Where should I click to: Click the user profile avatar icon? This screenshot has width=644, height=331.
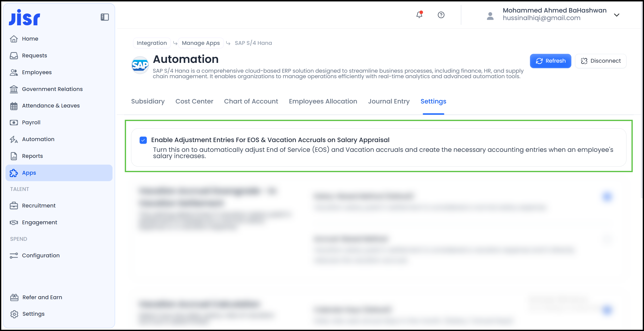pos(490,16)
